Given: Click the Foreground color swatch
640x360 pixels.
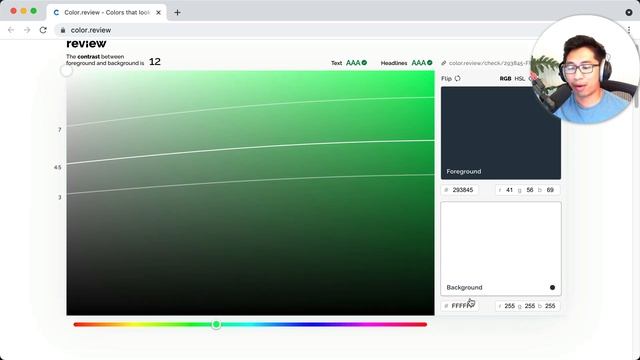Looking at the screenshot, I should click(x=501, y=133).
